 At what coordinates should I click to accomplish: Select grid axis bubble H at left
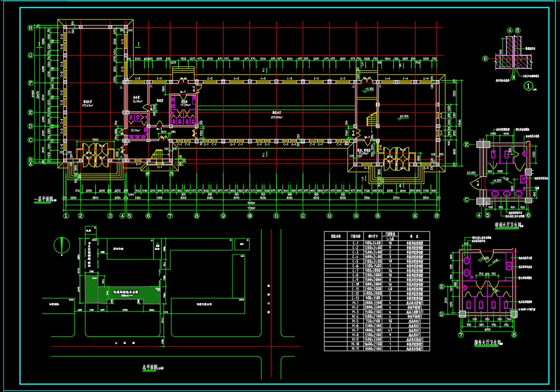pos(30,28)
